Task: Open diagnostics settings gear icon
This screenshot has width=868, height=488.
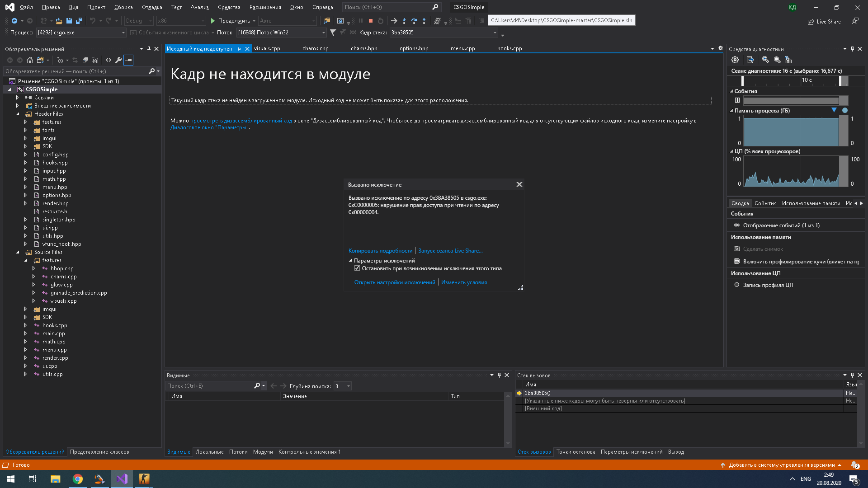Action: coord(735,60)
